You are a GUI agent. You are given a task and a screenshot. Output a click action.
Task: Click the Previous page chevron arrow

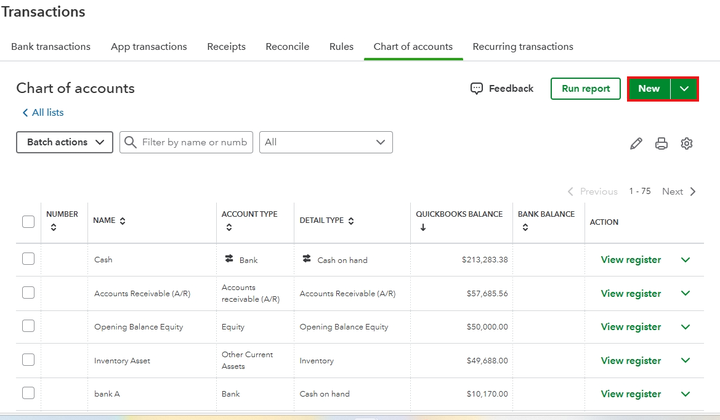(x=570, y=191)
